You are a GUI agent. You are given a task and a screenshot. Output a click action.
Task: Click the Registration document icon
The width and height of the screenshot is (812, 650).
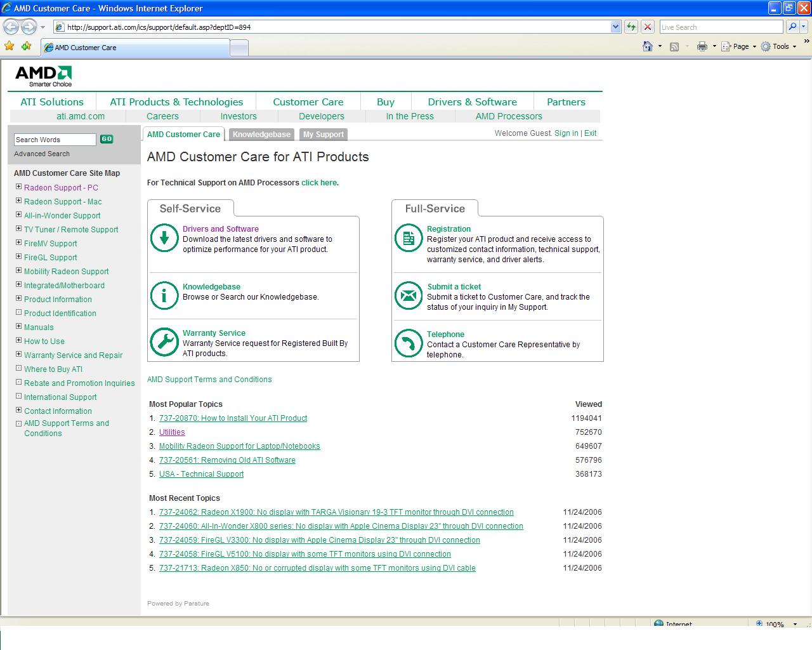[x=409, y=238]
